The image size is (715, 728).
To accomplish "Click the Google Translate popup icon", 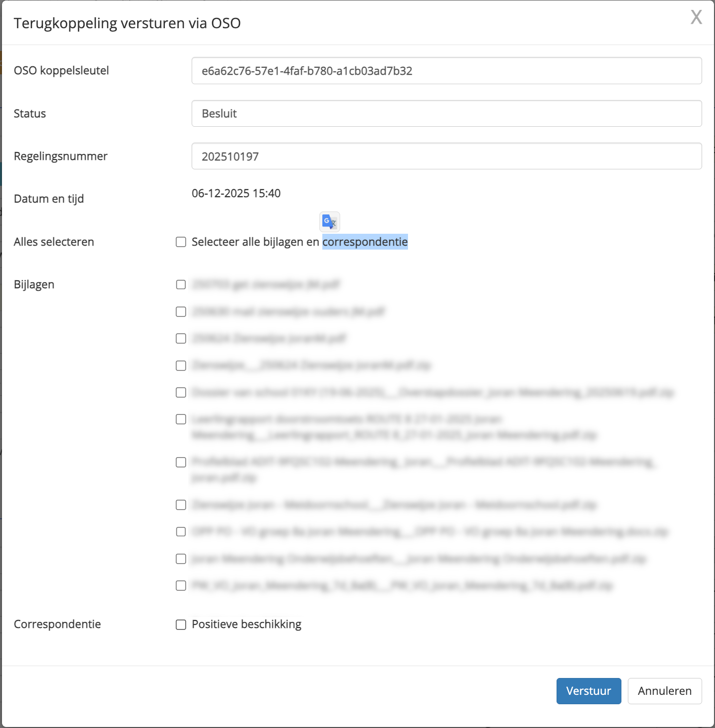I will point(330,222).
